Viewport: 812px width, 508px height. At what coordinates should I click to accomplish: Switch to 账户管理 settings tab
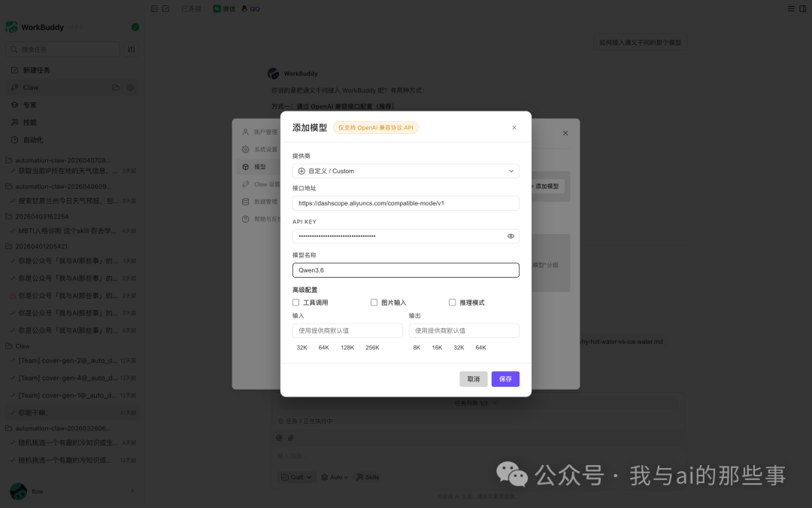coord(259,132)
